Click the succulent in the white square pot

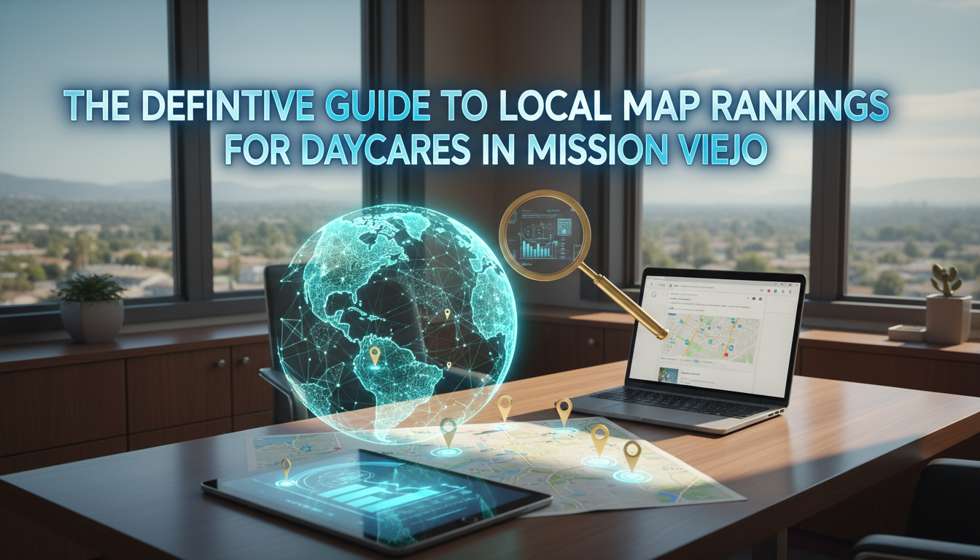point(944,281)
